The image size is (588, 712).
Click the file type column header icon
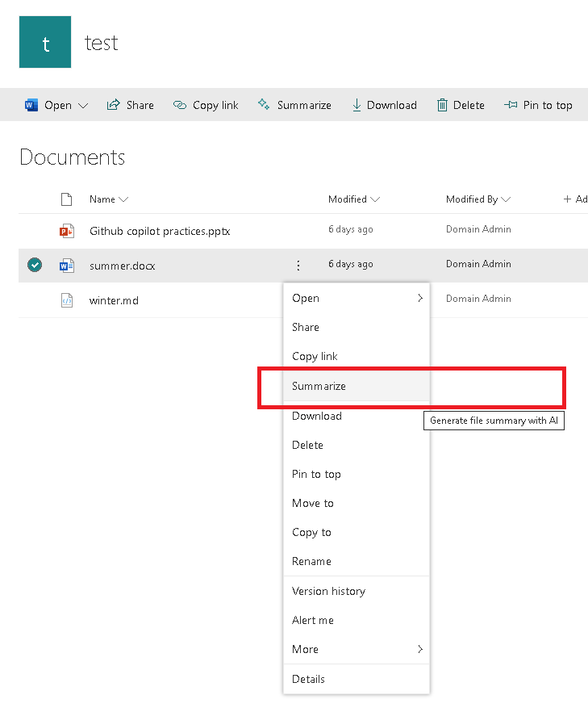tap(67, 199)
